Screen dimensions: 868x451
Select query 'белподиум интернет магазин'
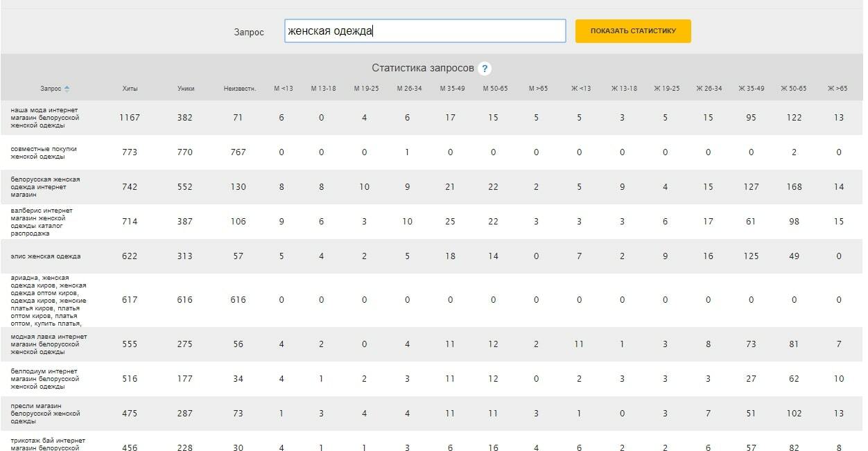45,379
